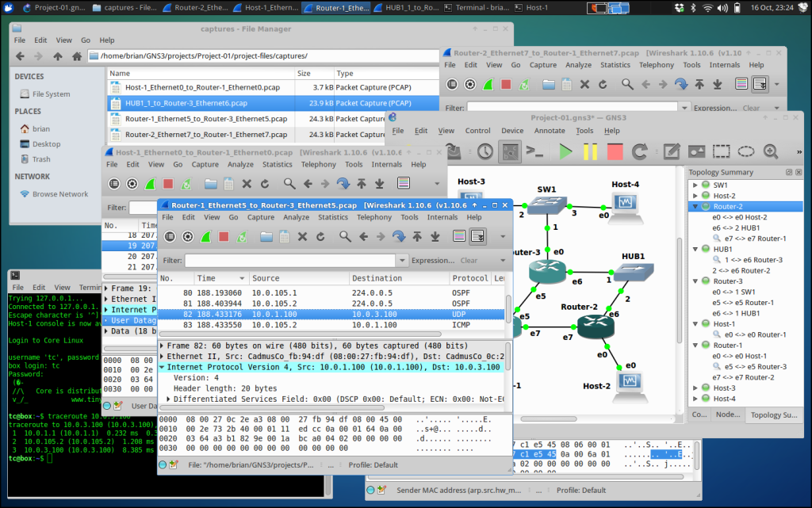Toggle colorize packet list in Router-2_Ethernet7 Wireshark
The width and height of the screenshot is (812, 508).
point(741,84)
